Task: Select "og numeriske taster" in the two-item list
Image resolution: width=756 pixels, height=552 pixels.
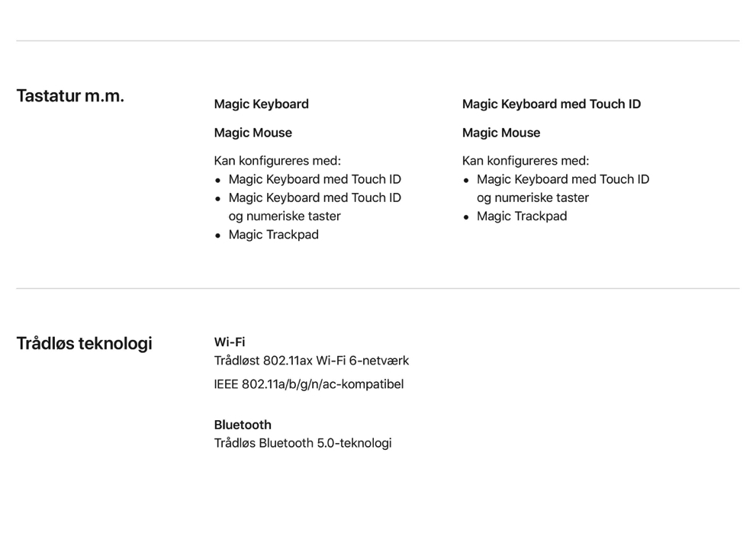Action: 532,197
